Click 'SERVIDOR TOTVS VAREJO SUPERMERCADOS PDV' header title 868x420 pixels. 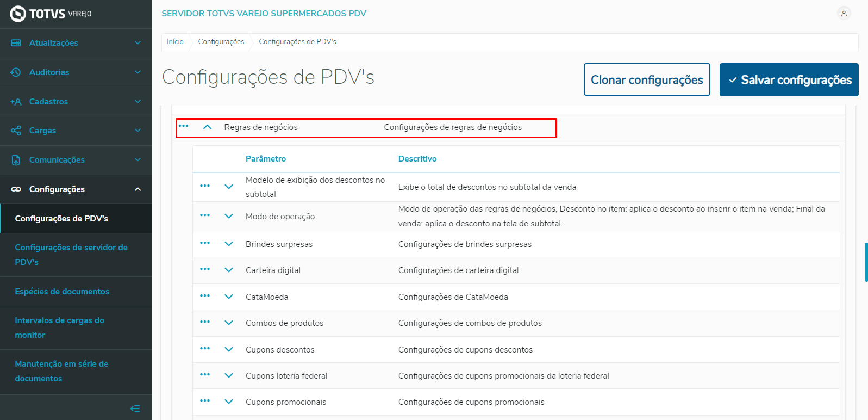pos(264,14)
